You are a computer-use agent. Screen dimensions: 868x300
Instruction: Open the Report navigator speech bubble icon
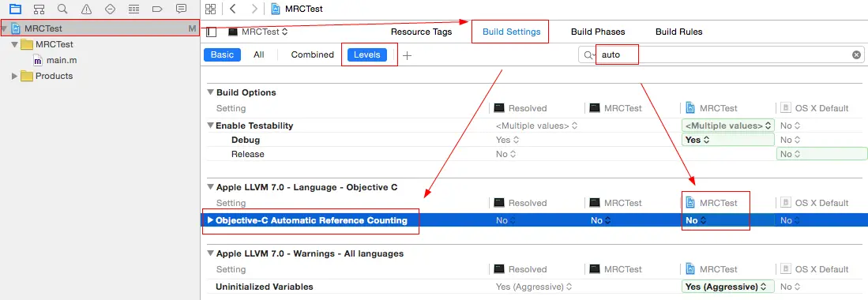tap(180, 9)
